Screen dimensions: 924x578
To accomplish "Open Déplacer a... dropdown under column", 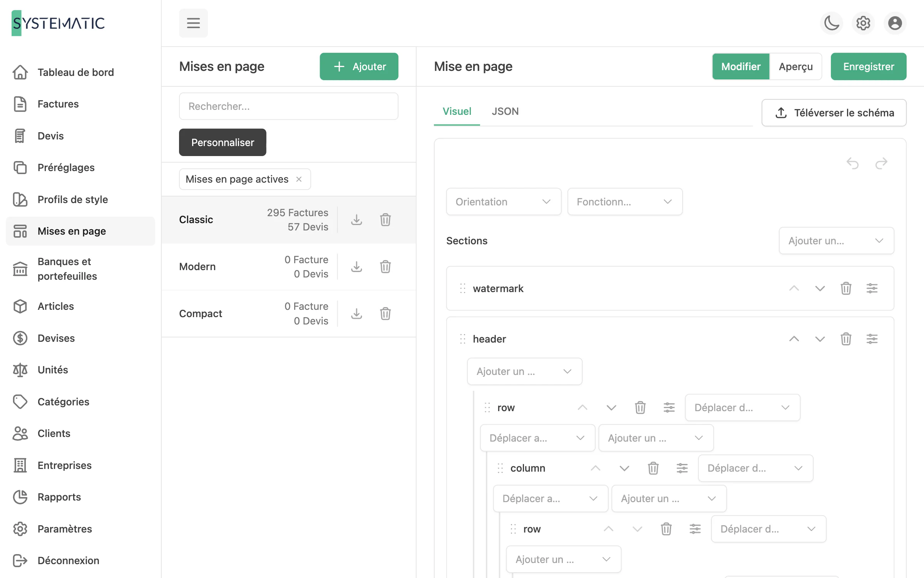I will [551, 499].
